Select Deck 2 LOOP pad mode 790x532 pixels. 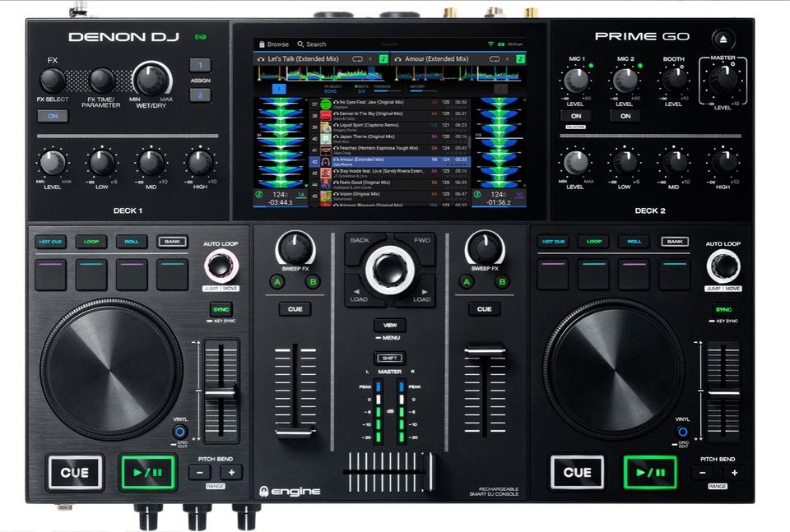pos(594,242)
